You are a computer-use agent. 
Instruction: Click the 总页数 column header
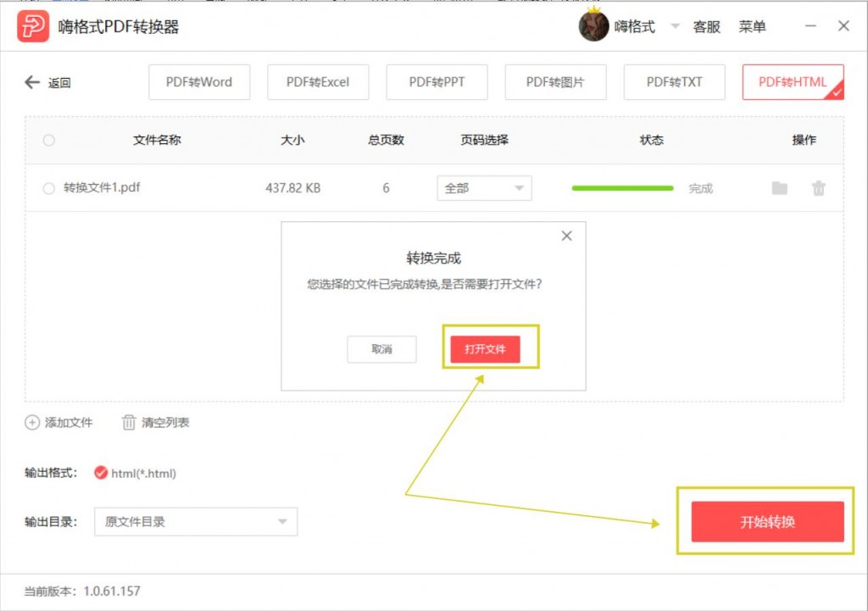tap(386, 140)
